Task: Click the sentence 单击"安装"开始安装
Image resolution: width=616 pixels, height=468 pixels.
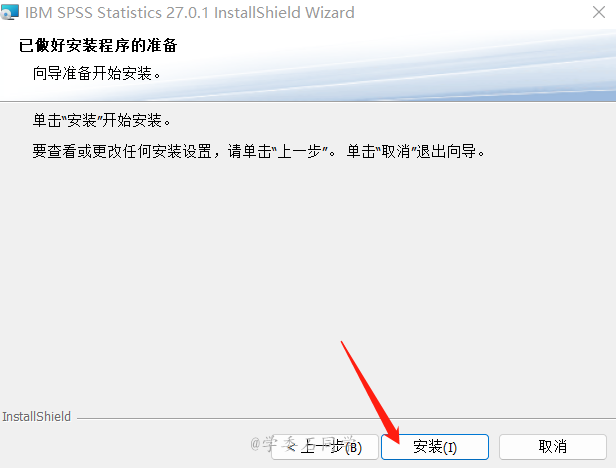Action: click(101, 120)
